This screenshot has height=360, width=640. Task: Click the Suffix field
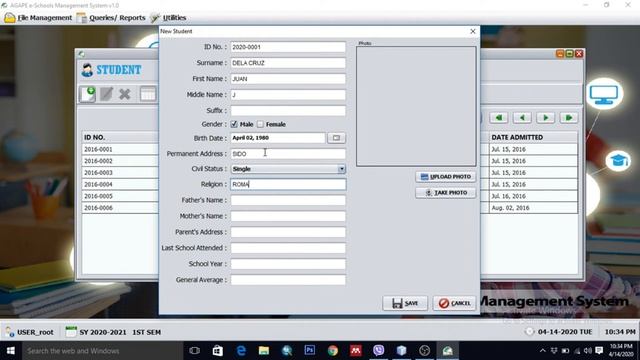[x=288, y=111]
